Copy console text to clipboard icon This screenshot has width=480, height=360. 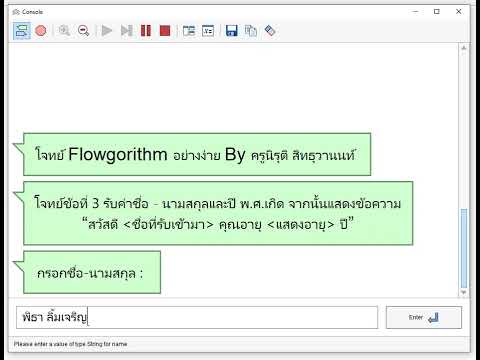(x=251, y=31)
